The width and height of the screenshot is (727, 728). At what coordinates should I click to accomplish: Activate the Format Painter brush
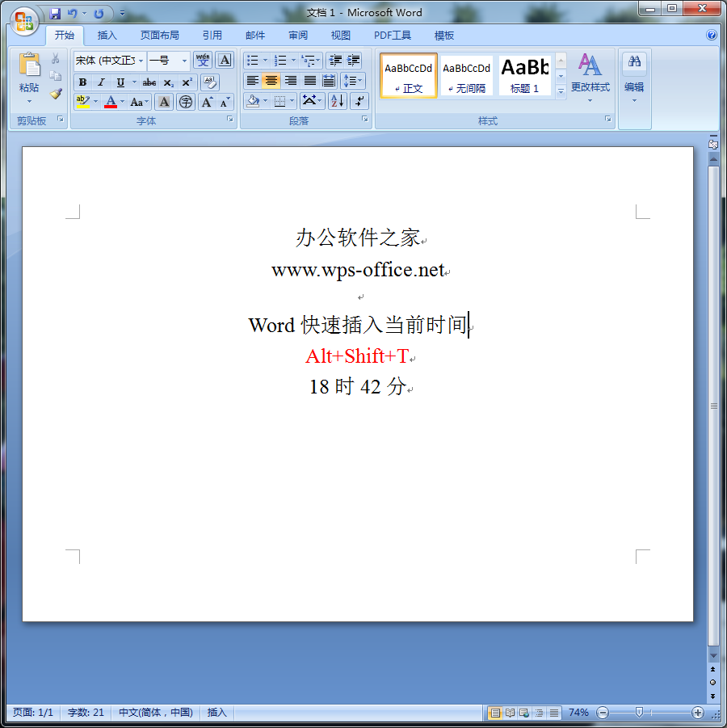click(x=56, y=94)
